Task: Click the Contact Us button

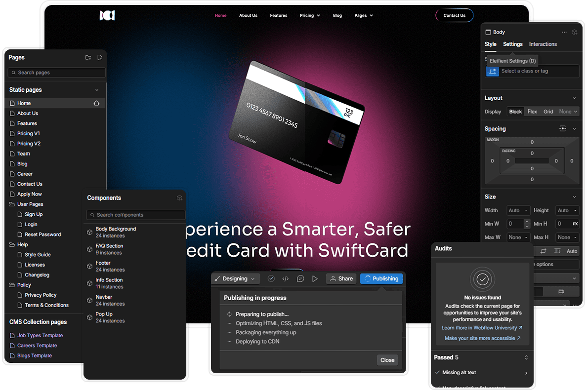Action: (x=455, y=15)
